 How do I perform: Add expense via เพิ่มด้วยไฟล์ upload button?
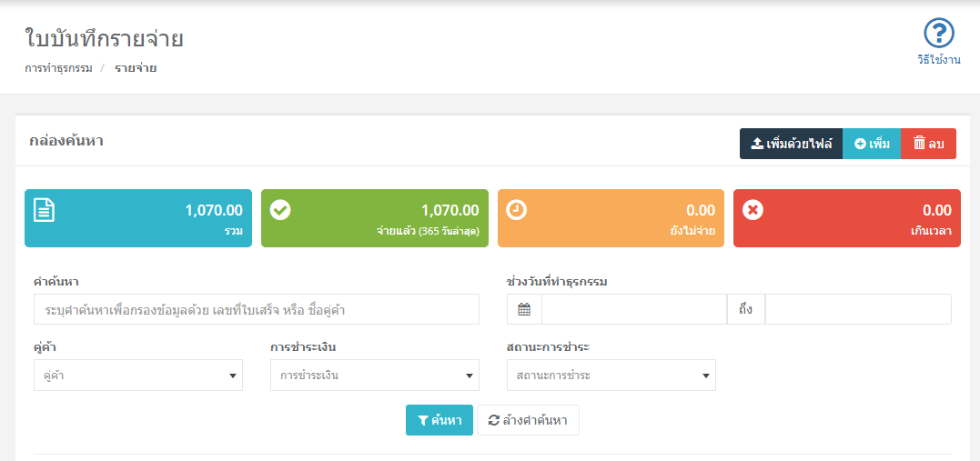(792, 144)
